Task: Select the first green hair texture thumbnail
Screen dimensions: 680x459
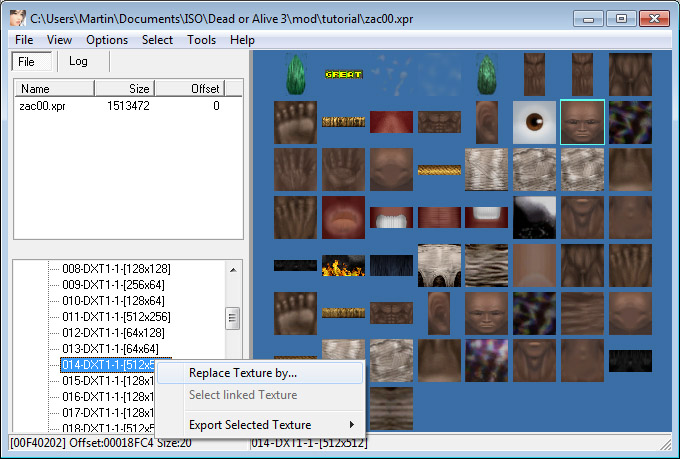Action: [x=296, y=74]
